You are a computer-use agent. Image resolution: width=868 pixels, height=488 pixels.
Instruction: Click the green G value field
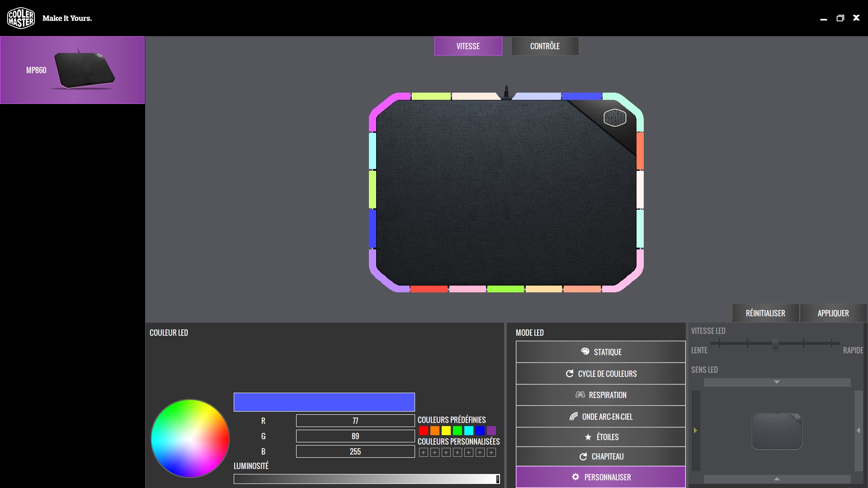click(355, 436)
